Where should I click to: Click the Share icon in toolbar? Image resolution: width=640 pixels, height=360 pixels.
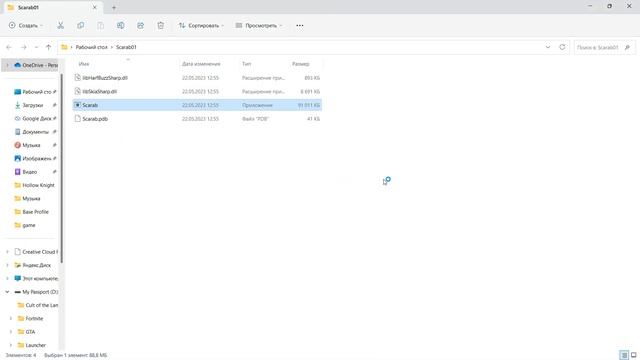[x=140, y=25]
